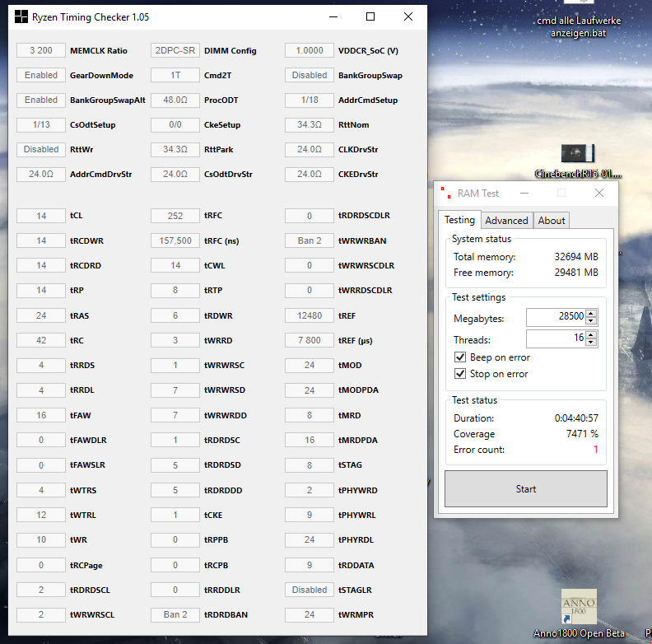Click the tWRWRBAN value Ban 2
This screenshot has width=652, height=644.
(x=310, y=240)
